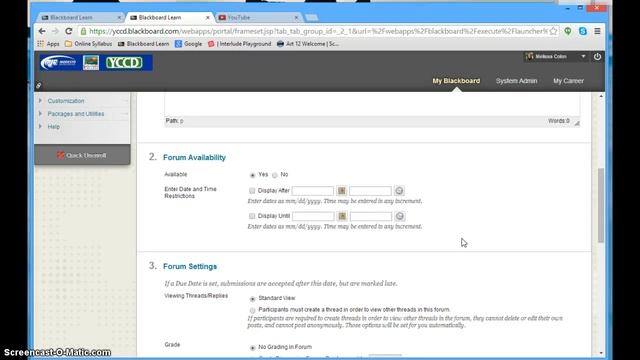This screenshot has height=360, width=640.
Task: Open the Display Until calendar picker
Action: pyautogui.click(x=342, y=216)
